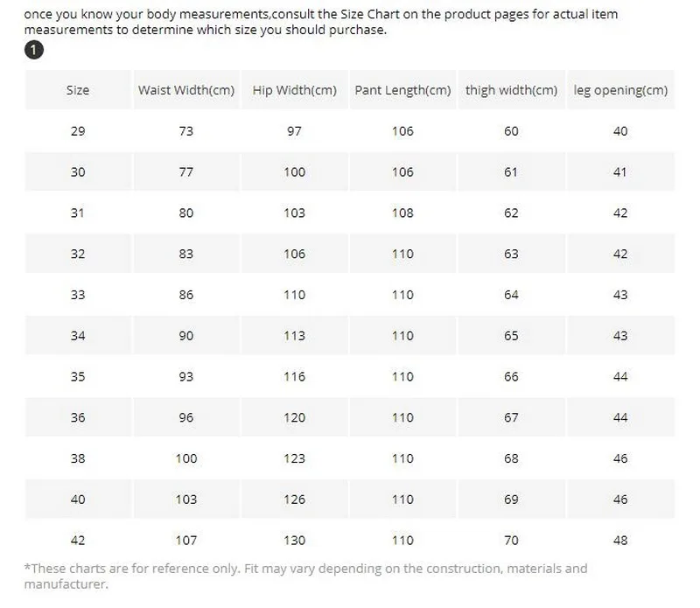Click size 29 in the Size column

(x=78, y=131)
